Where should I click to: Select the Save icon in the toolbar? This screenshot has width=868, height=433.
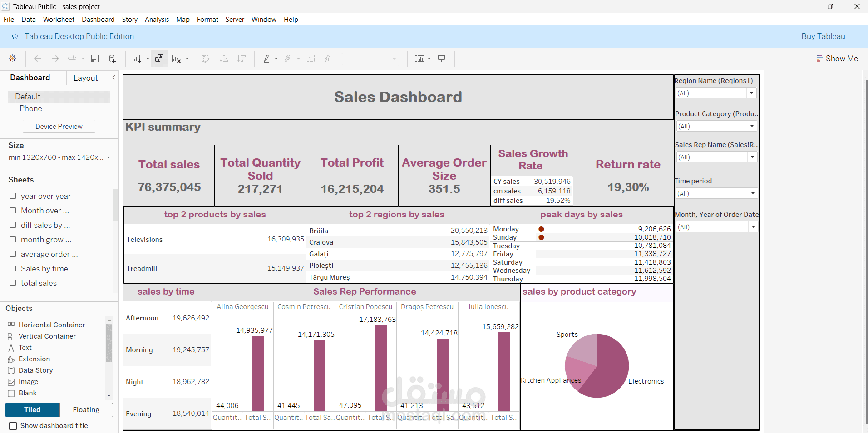pos(95,59)
